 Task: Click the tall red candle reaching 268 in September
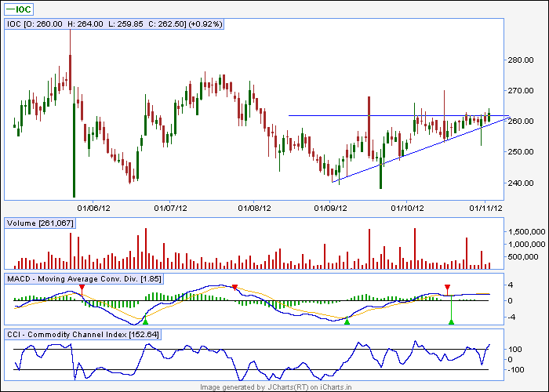click(x=369, y=127)
